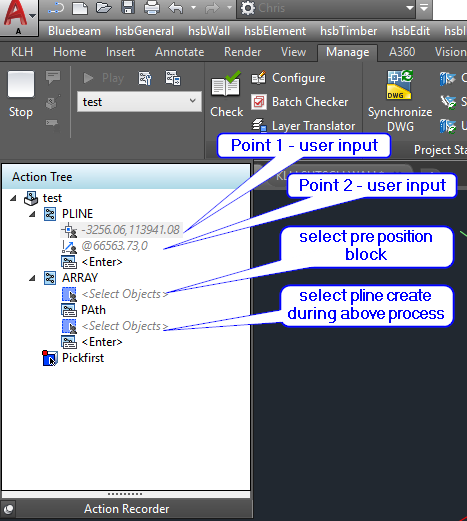
Task: Open the AutoCAD application menu
Action: [18, 17]
